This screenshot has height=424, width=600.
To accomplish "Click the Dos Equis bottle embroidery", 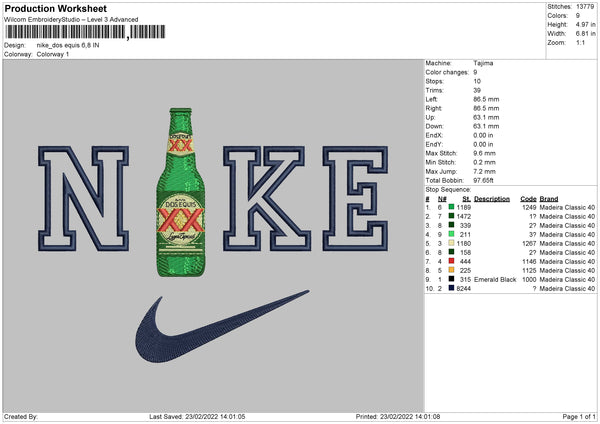I will pos(181,192).
